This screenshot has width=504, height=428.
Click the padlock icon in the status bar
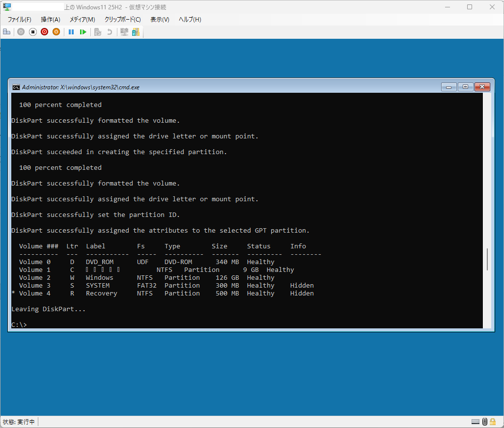(x=493, y=422)
